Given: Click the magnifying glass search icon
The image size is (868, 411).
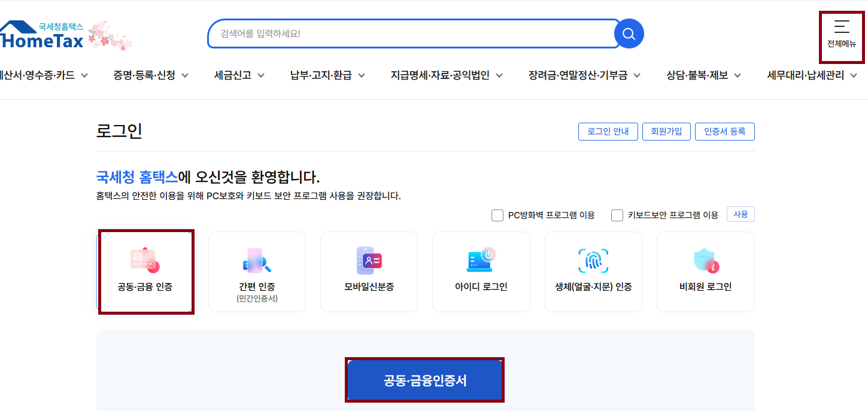Looking at the screenshot, I should pos(629,34).
